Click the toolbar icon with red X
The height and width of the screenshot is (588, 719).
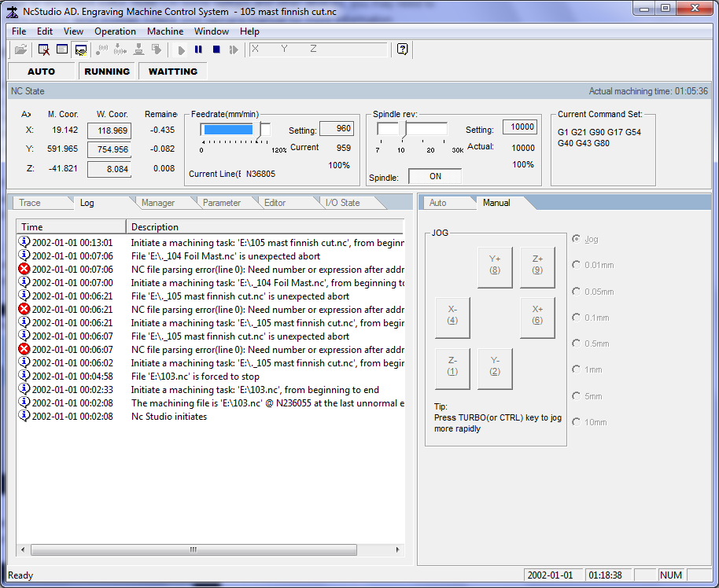pos(44,50)
